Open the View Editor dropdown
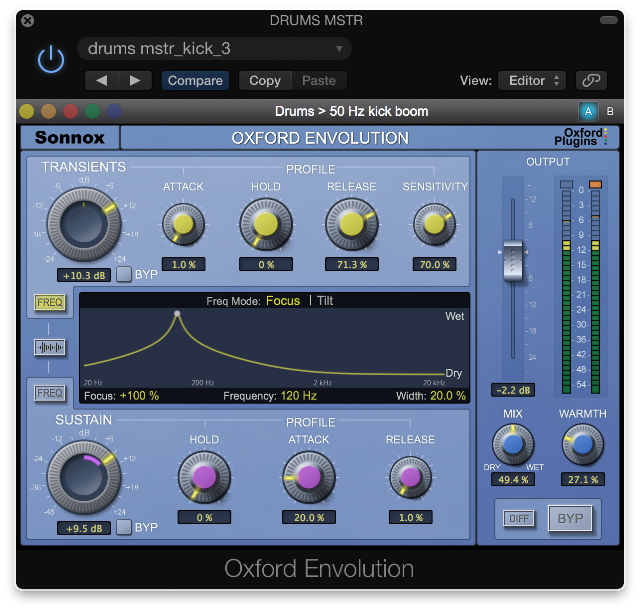The width and height of the screenshot is (640, 611). coord(532,80)
